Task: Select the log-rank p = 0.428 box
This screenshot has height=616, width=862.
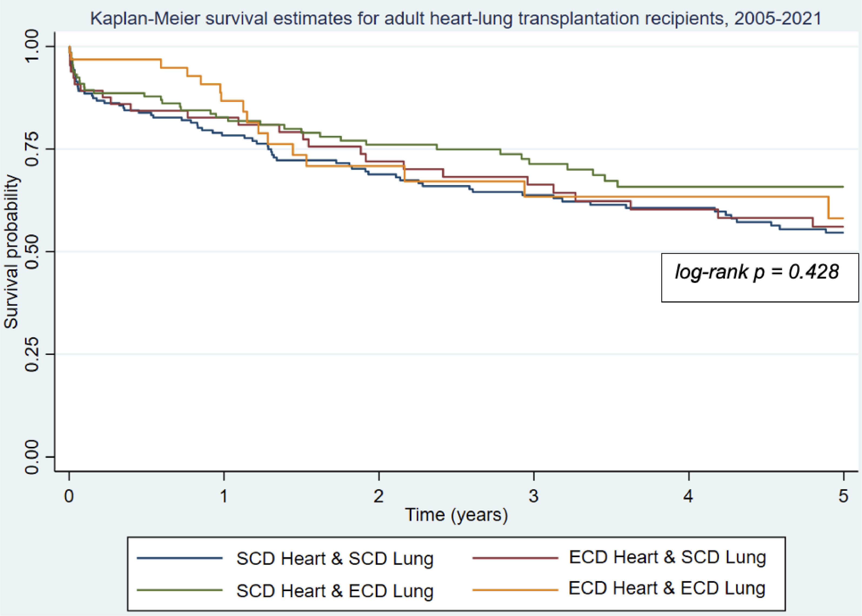Action: click(760, 277)
